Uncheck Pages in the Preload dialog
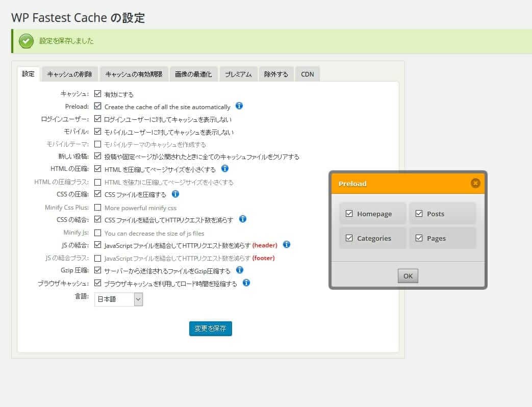 [x=419, y=238]
